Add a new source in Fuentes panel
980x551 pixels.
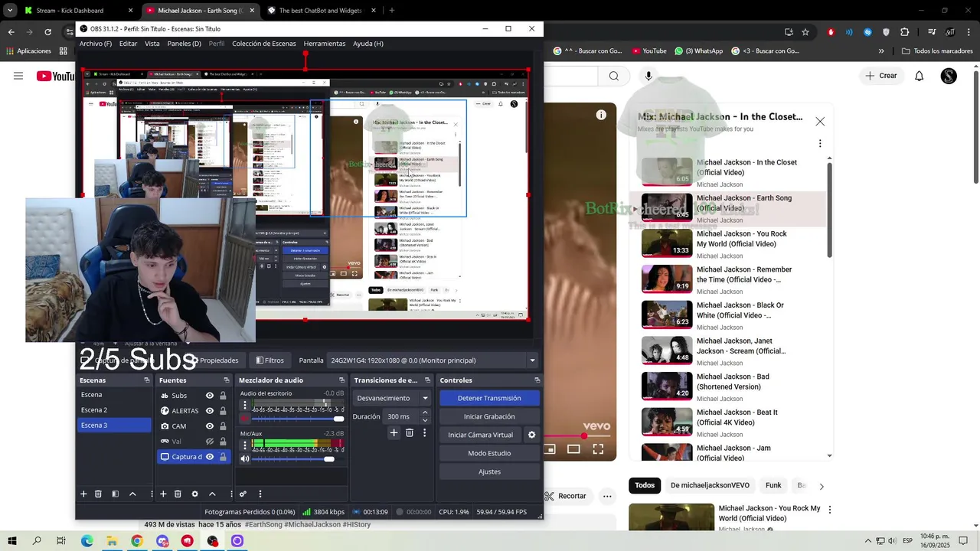pyautogui.click(x=163, y=494)
